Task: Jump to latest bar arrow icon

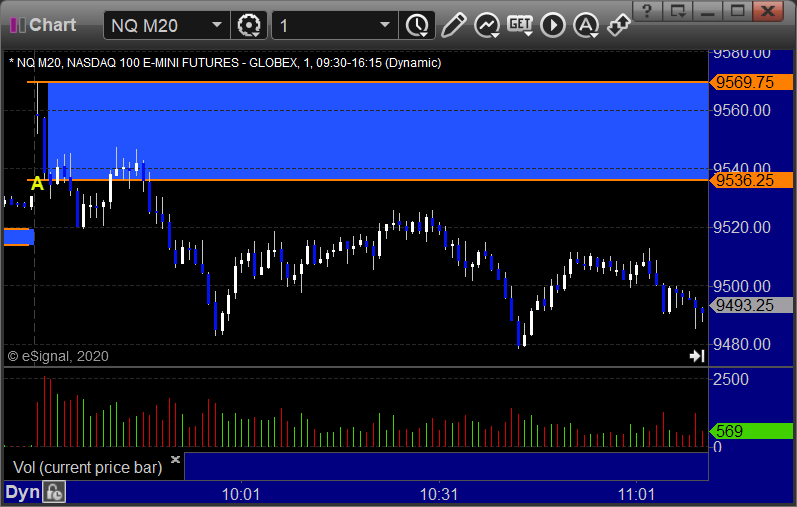Action: pyautogui.click(x=697, y=356)
